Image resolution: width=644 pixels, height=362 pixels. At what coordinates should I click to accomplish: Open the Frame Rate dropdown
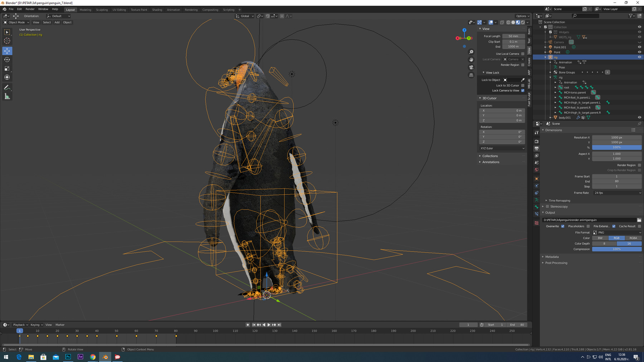pyautogui.click(x=617, y=193)
